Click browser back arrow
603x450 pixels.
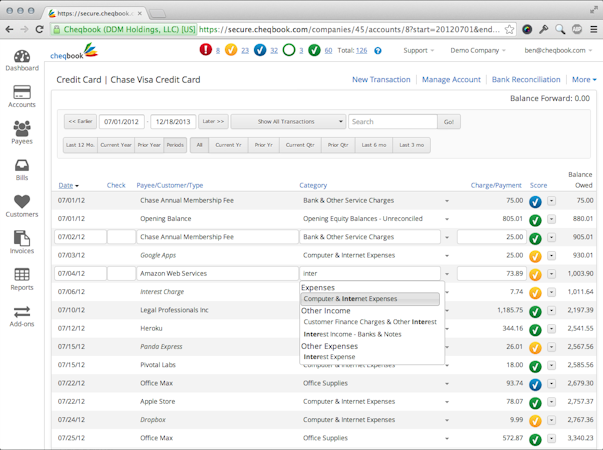point(10,29)
